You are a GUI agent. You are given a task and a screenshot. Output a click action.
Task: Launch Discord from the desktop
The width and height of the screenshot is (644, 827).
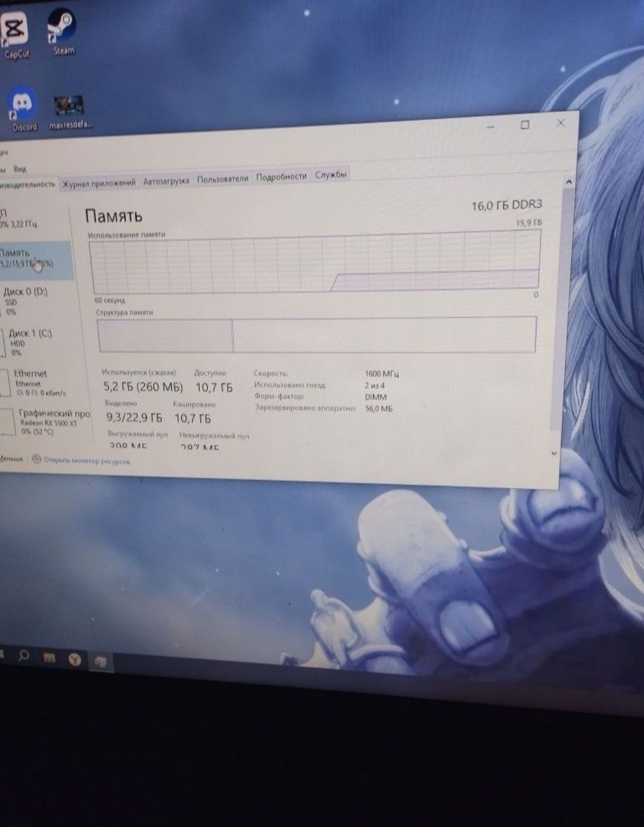point(23,110)
